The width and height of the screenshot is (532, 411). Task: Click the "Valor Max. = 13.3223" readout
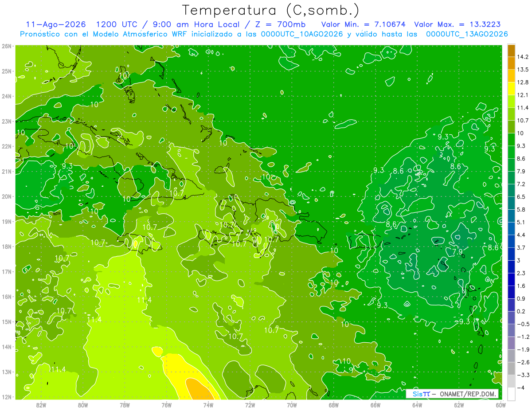(458, 24)
